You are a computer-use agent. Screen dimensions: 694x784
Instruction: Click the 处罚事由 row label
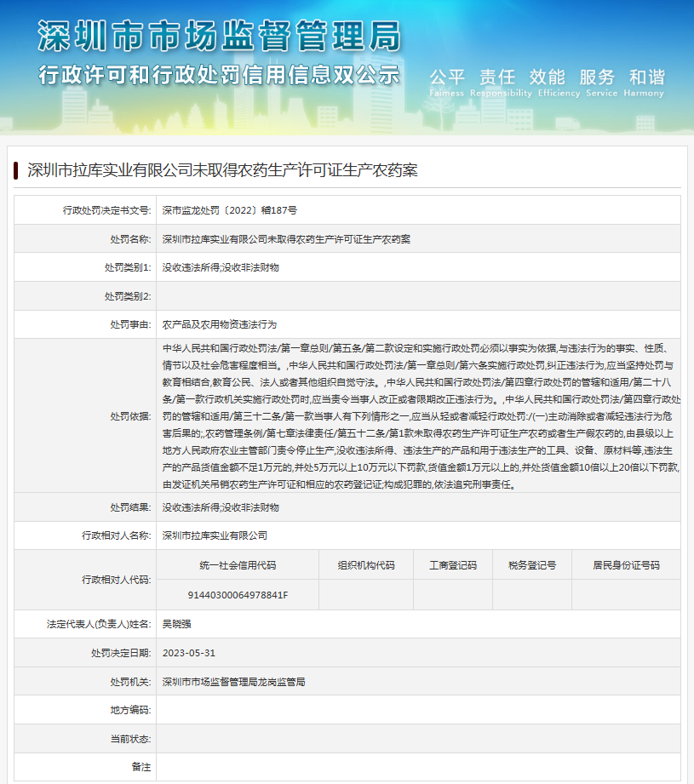[x=130, y=324]
